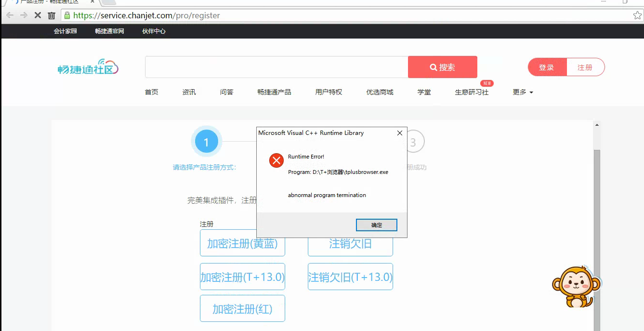The image size is (644, 331).
Task: Expand the 更多 dropdown menu
Action: [x=523, y=92]
